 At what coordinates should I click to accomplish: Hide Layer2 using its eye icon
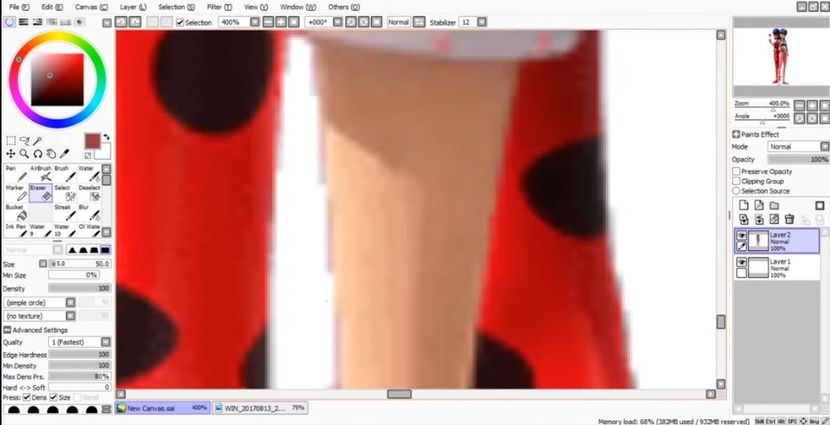(742, 236)
